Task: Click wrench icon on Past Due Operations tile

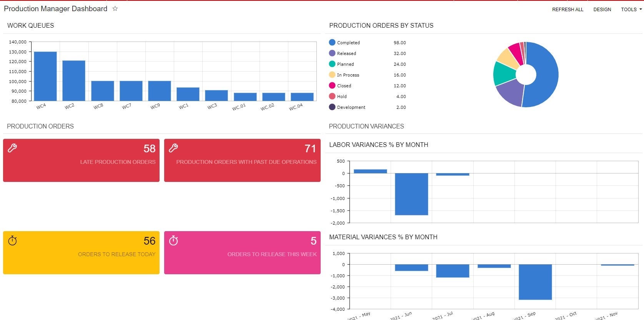Action: pyautogui.click(x=173, y=148)
